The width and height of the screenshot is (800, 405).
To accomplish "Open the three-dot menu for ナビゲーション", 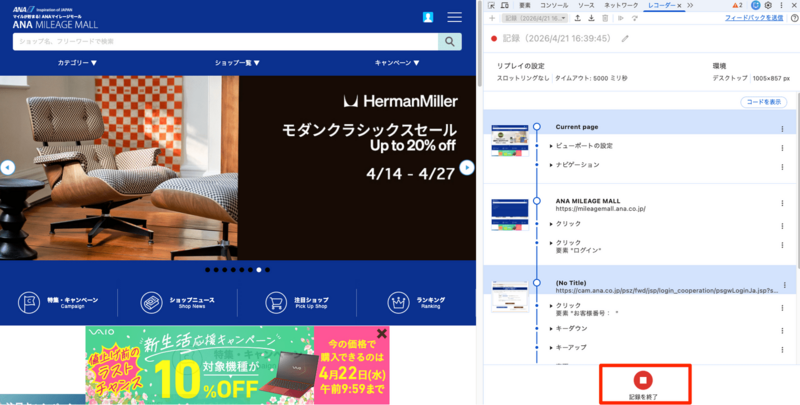I will coord(782,167).
